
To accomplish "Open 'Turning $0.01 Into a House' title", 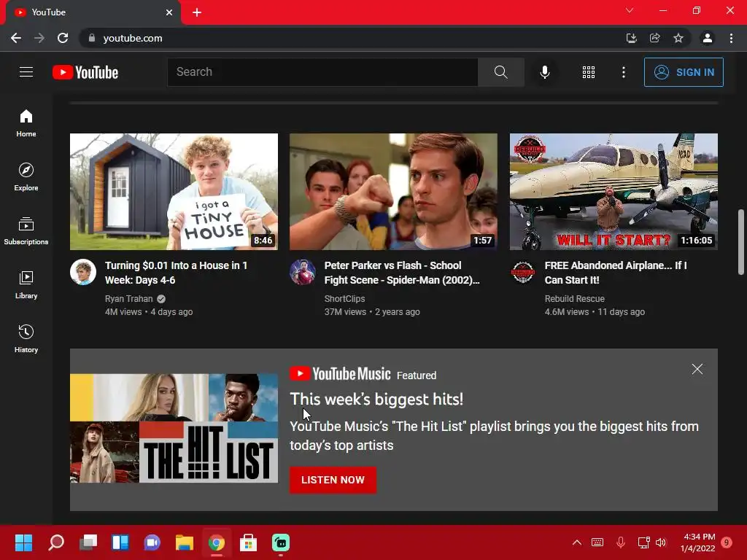I will [x=177, y=273].
